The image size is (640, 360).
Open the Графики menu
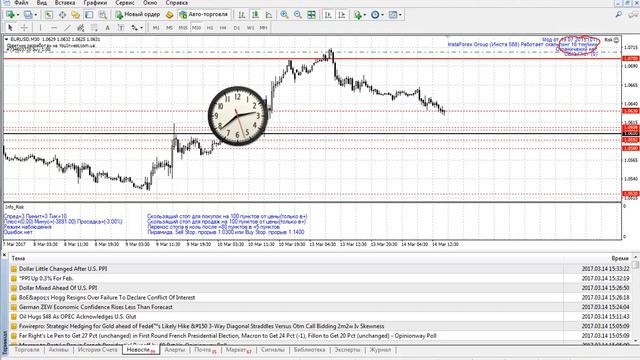click(95, 3)
